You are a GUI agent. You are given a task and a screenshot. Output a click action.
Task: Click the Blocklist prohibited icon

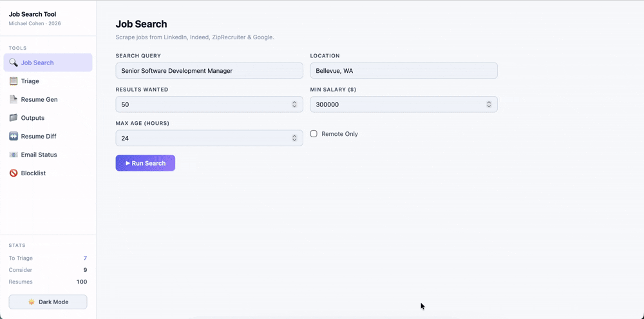point(14,173)
